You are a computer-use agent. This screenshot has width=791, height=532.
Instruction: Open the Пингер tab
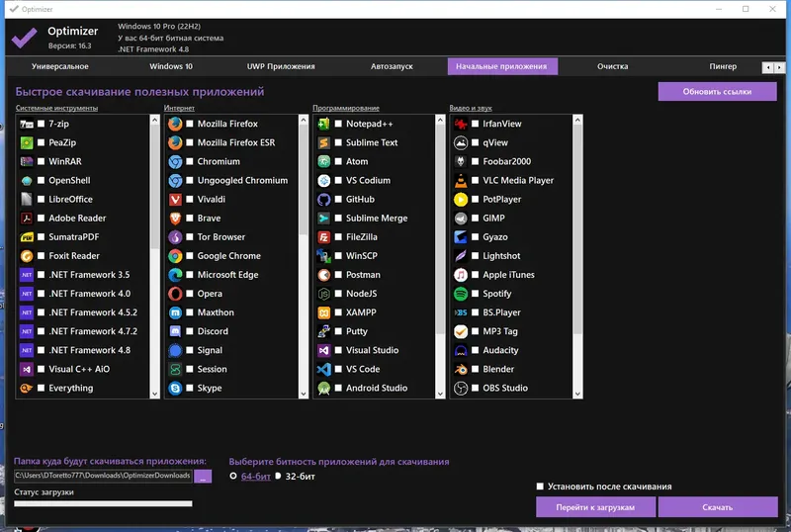tap(723, 66)
